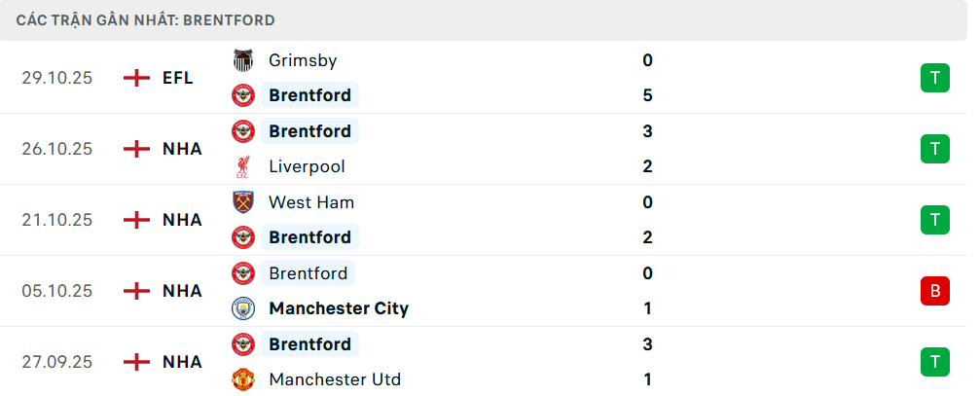
Task: Select NHA label on the 26.10.25 match
Action: click(x=182, y=149)
